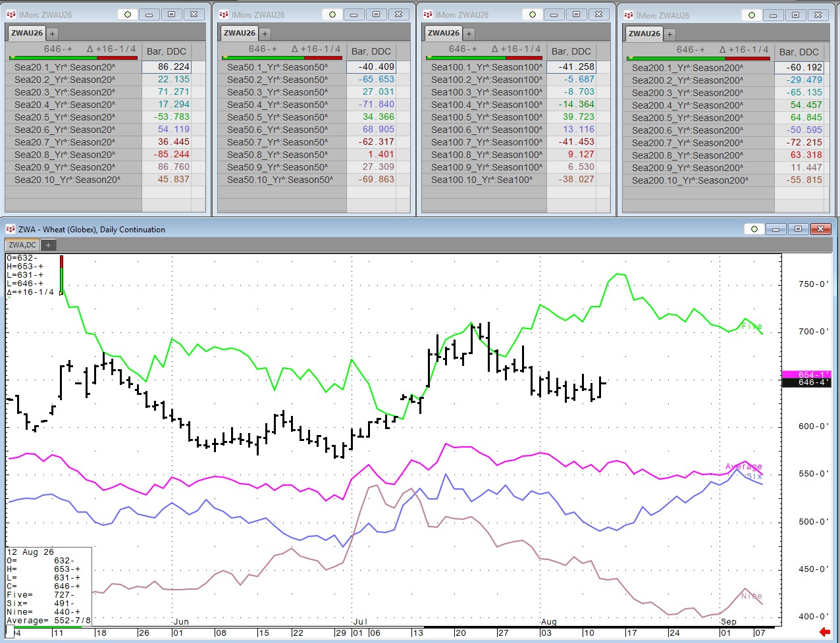Select the ZWAU26 tab in Season100 window

[444, 33]
